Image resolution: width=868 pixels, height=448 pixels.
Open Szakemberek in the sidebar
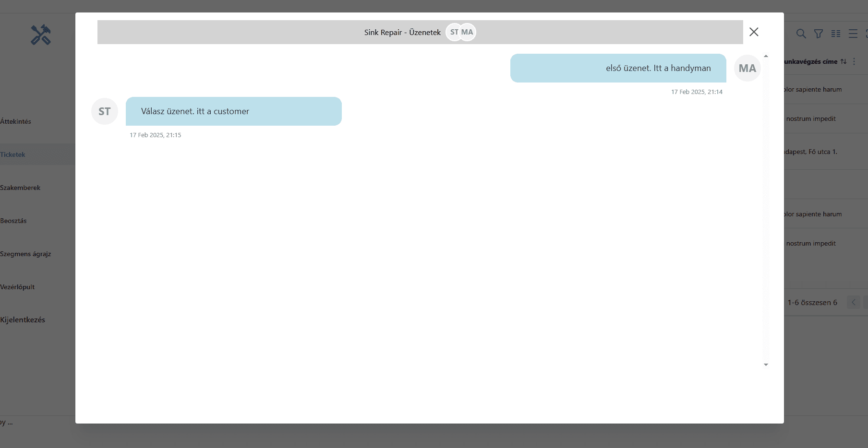(x=20, y=188)
